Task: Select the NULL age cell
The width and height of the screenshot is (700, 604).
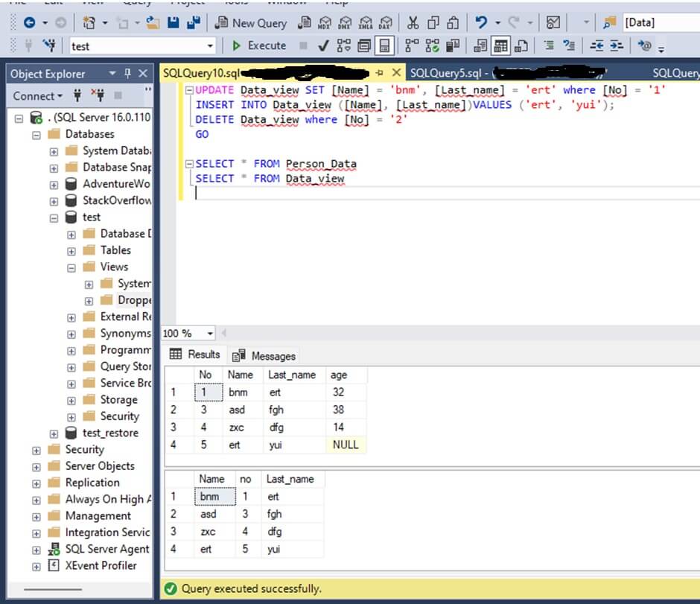Action: coord(346,445)
